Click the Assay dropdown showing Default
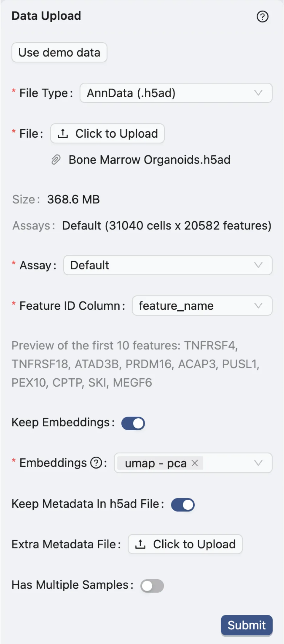Screen dimensions: 284x644 tap(168, 265)
